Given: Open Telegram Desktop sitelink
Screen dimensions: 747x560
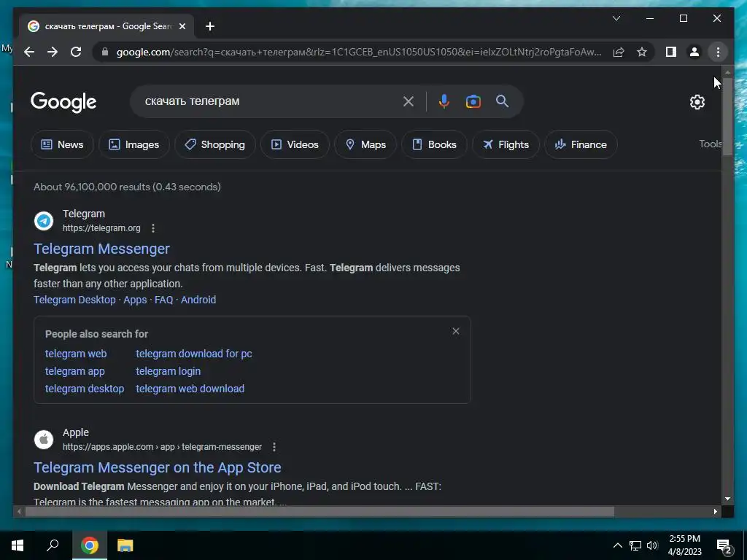Looking at the screenshot, I should click(x=75, y=300).
